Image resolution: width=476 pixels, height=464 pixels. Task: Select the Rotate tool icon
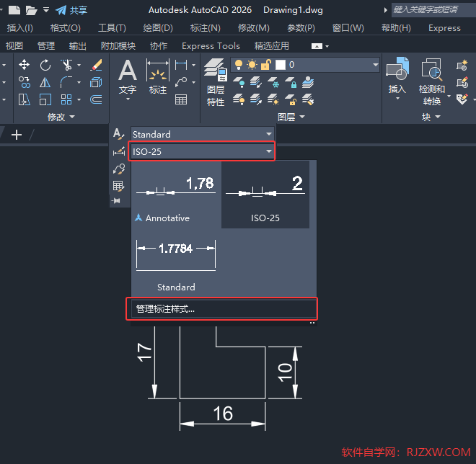45,65
